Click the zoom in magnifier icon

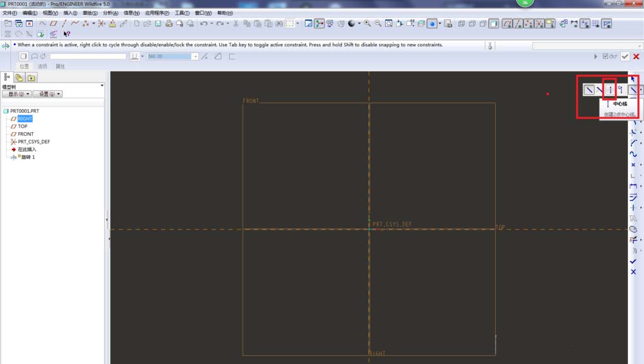[367, 24]
